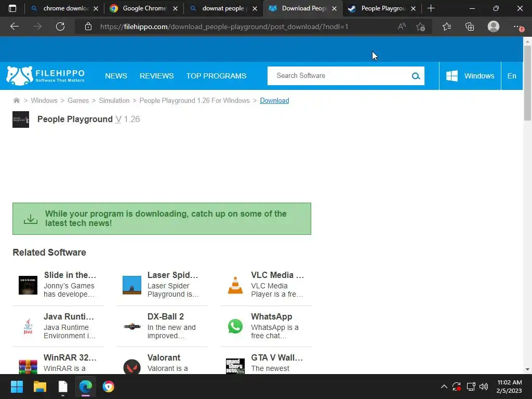Screen dimensions: 532x399
Task: Click the WhatsApp green icon
Action: [x=235, y=326]
